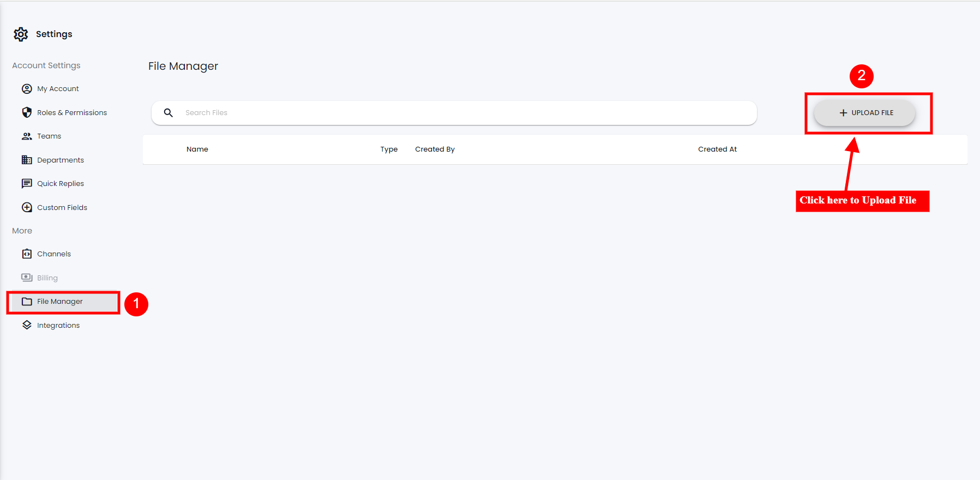
Task: Click the Created By column header
Action: tap(435, 149)
